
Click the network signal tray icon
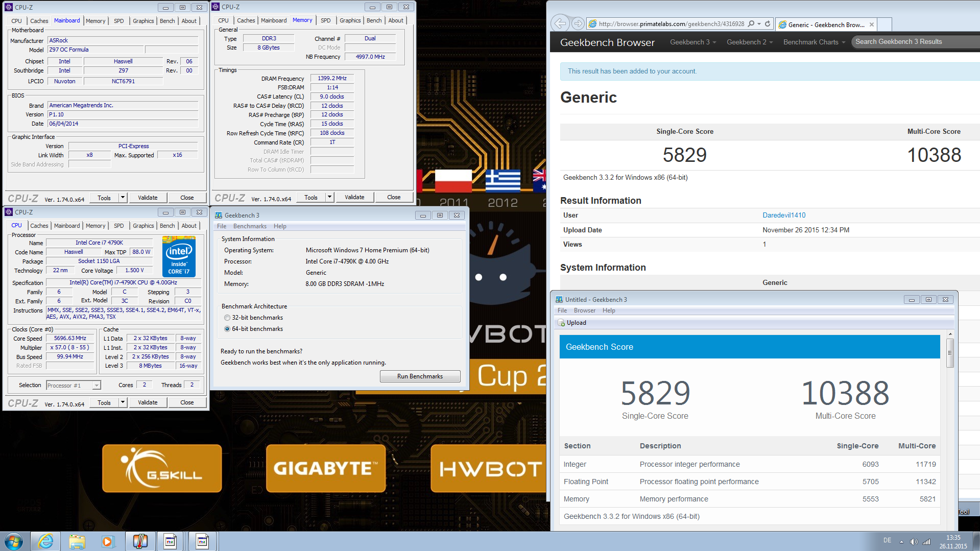(926, 541)
